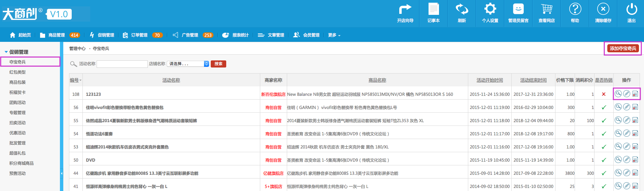Screen dimensions: 644x191
Task: Click the 刷新 refresh icon
Action: (462, 9)
